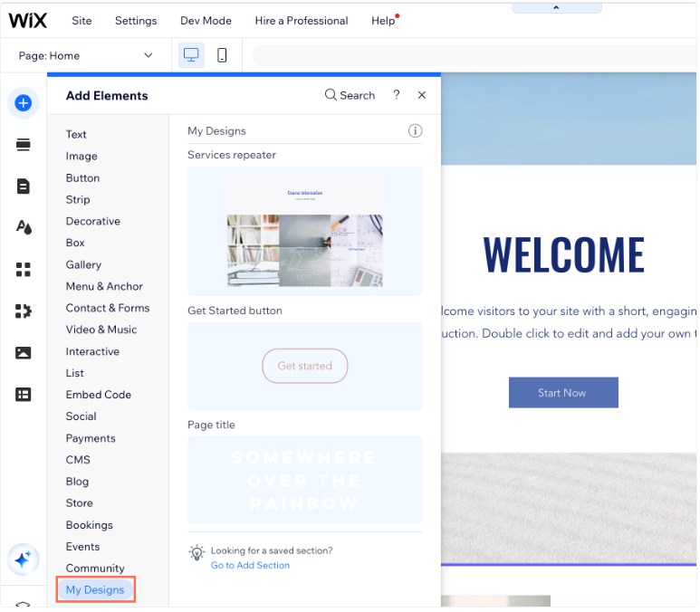Click the blue Add Elements plus icon

click(x=24, y=103)
